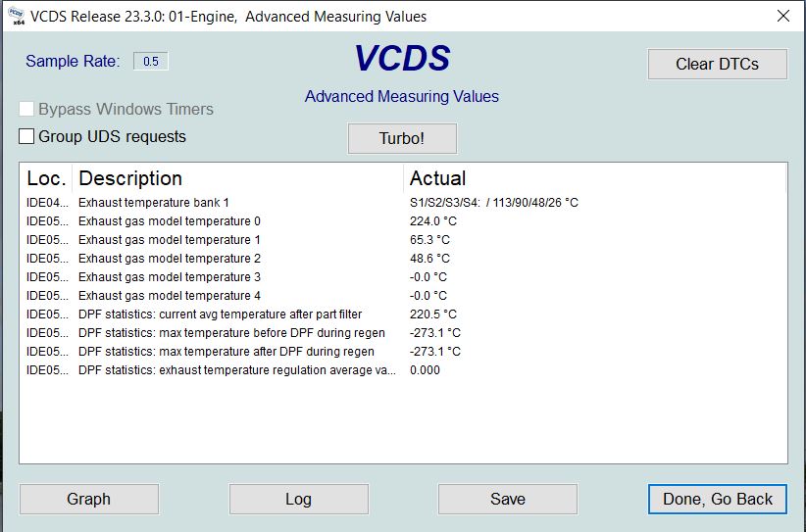Activate the Turbo! button
Screen dimensions: 806x532
click(x=402, y=138)
